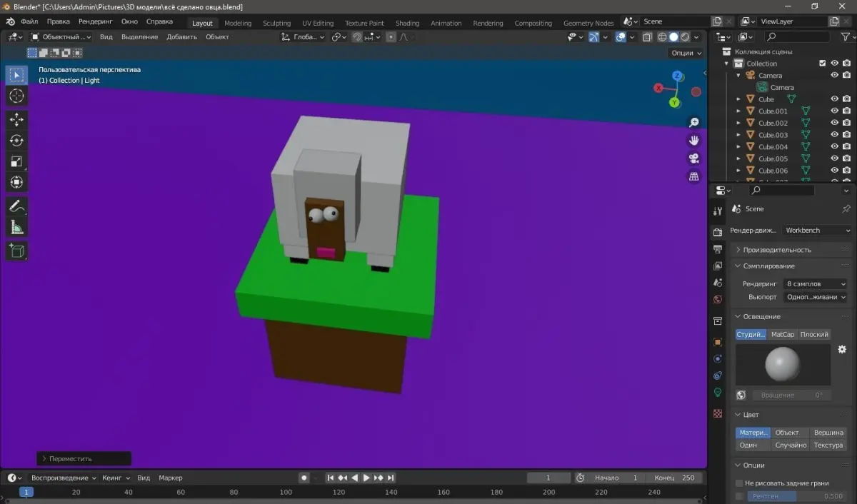Image resolution: width=857 pixels, height=504 pixels.
Task: Open Рендеринг samples dropdown '8 сэмплов'
Action: pos(815,283)
